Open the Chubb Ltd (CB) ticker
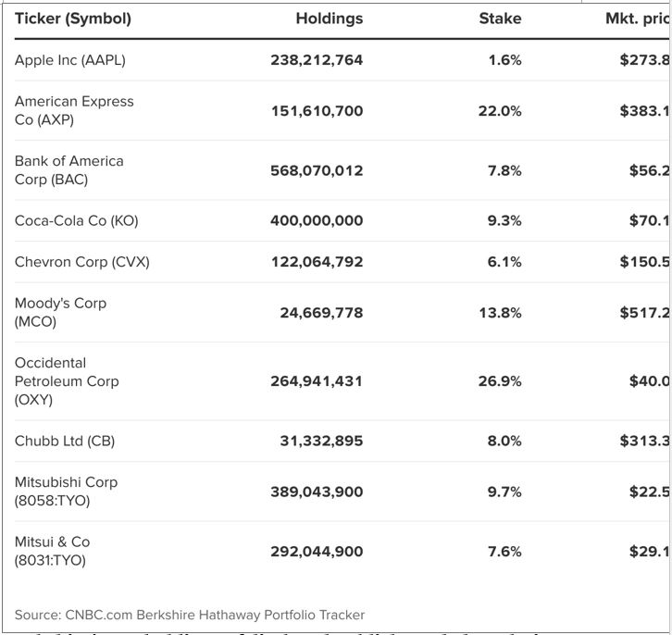Viewport: 672px width, 635px height. click(x=65, y=441)
